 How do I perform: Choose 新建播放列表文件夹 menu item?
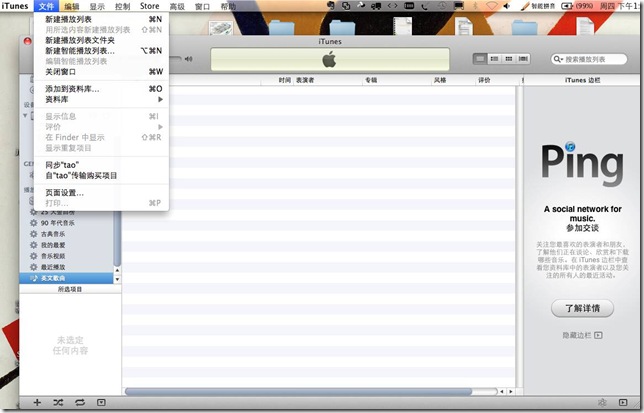coord(101,40)
